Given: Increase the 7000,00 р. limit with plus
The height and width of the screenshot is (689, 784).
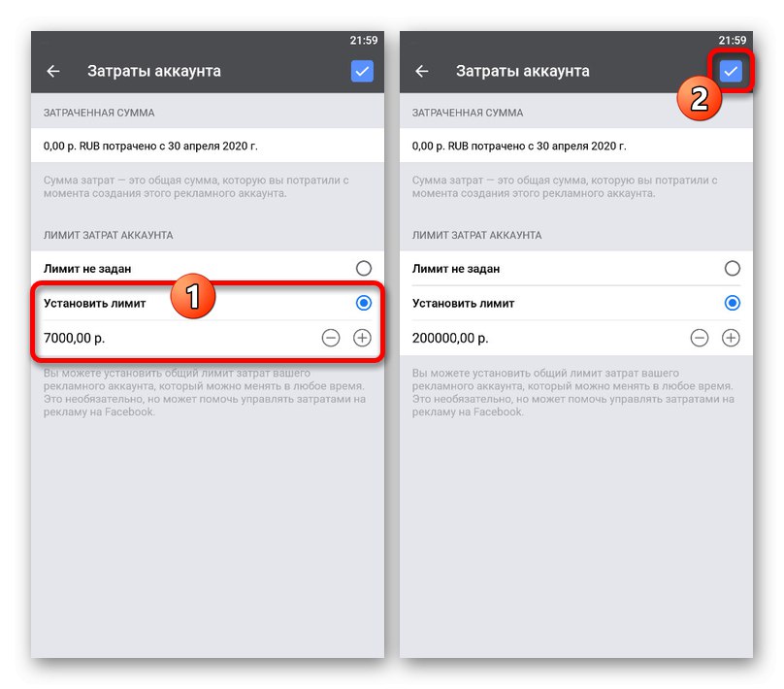Looking at the screenshot, I should pyautogui.click(x=362, y=338).
